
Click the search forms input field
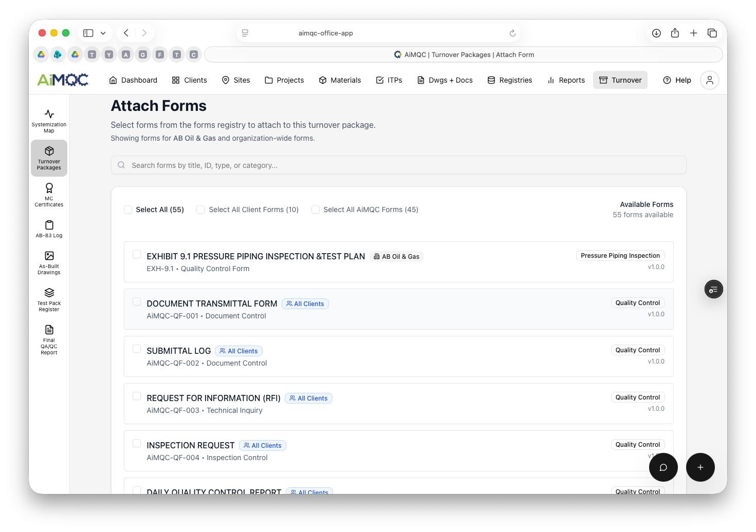[398, 165]
